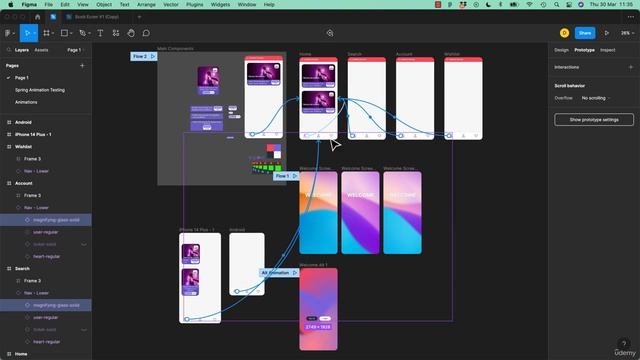
Task: Select the Pen tool
Action: tap(82, 33)
